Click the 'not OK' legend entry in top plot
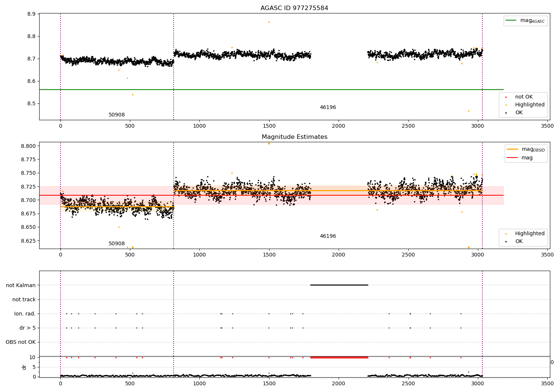 click(x=519, y=97)
